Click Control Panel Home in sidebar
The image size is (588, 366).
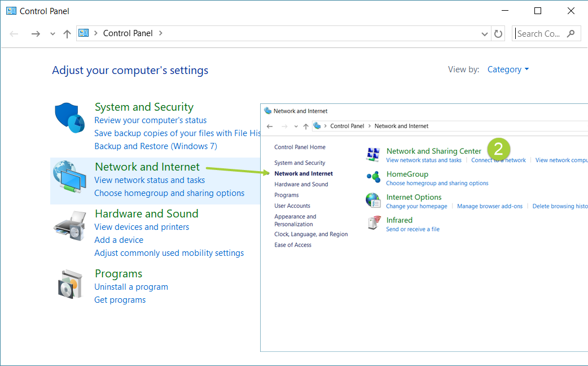coord(300,147)
